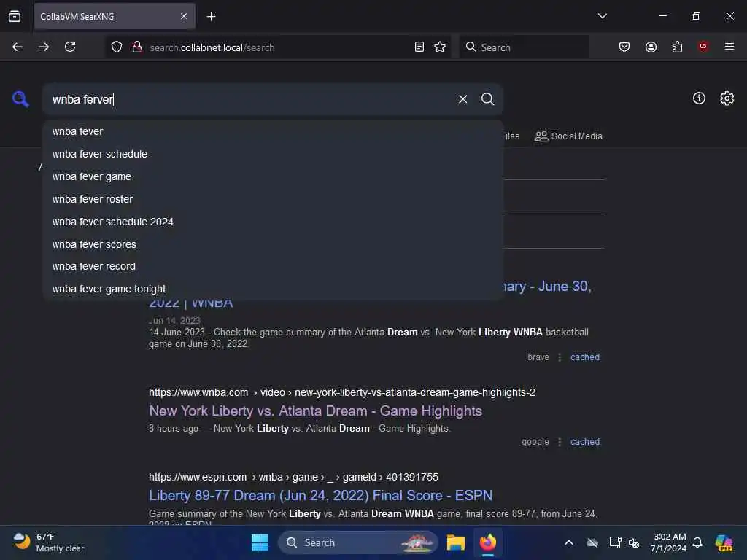Open weather widget 67°F Mostly clear

click(x=49, y=542)
